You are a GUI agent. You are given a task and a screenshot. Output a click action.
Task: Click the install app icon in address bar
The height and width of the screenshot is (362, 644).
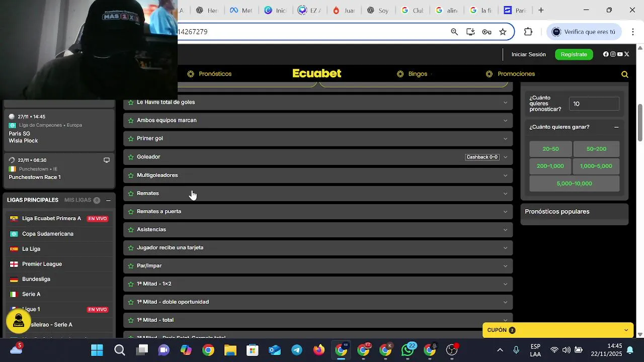(x=470, y=32)
